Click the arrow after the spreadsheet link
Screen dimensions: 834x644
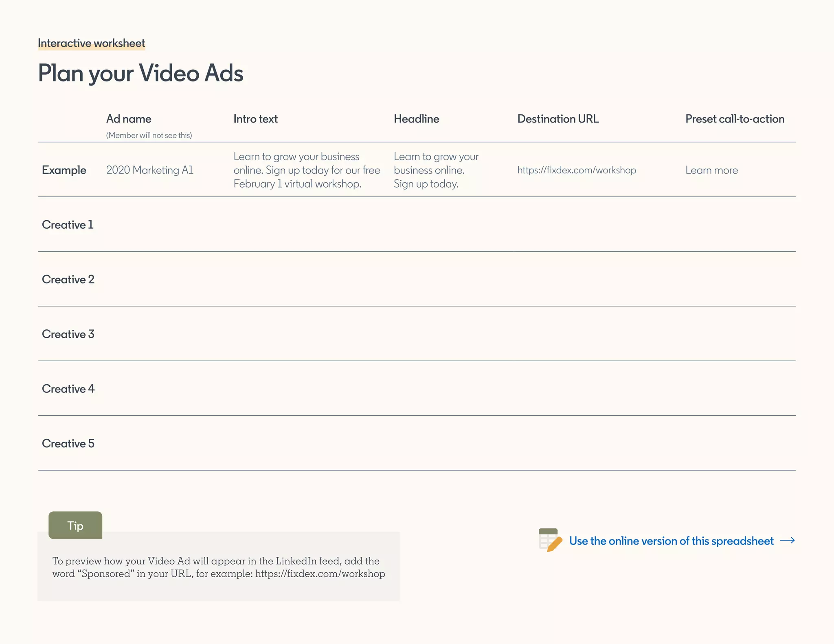pos(787,540)
